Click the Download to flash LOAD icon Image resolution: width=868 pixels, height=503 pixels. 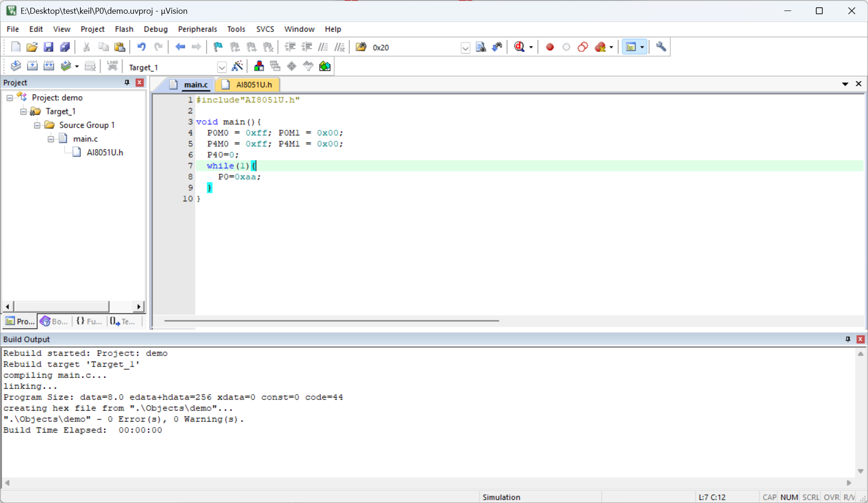point(113,66)
